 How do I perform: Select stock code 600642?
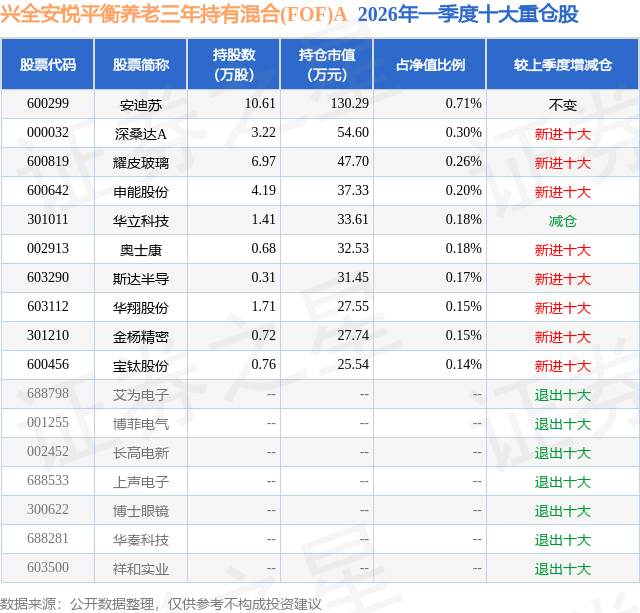click(x=48, y=190)
